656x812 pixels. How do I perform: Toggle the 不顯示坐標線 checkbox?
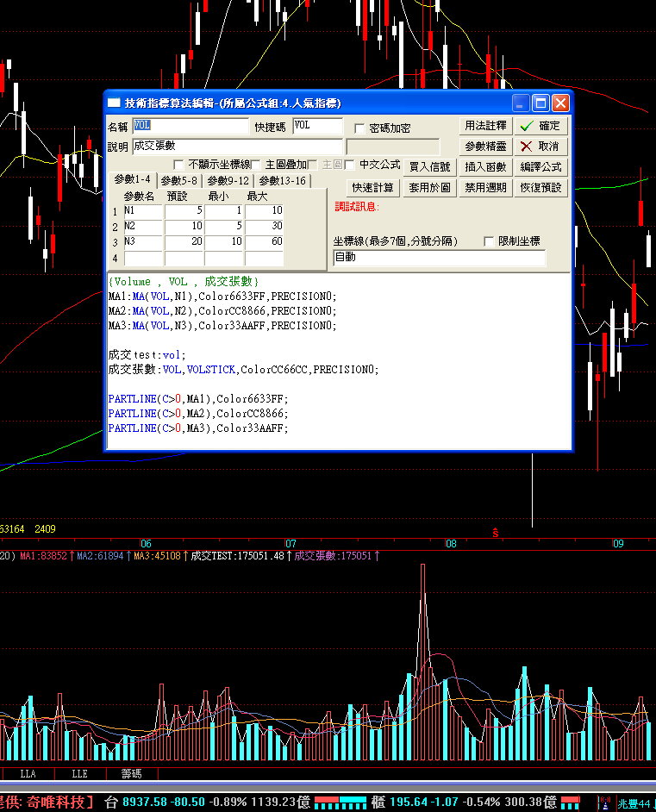[179, 165]
